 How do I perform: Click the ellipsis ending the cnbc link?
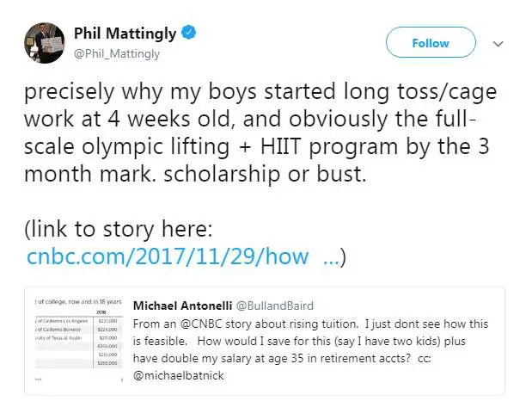(330, 256)
